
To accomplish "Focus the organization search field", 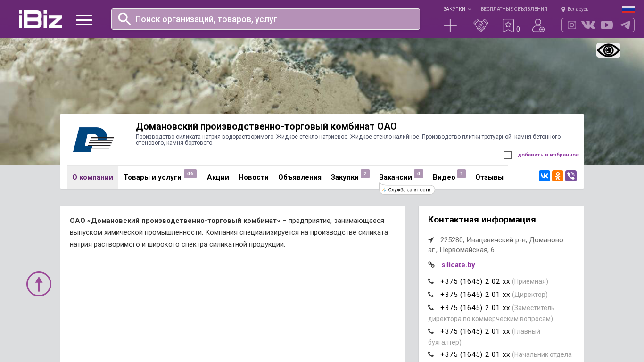I will 265,19.
